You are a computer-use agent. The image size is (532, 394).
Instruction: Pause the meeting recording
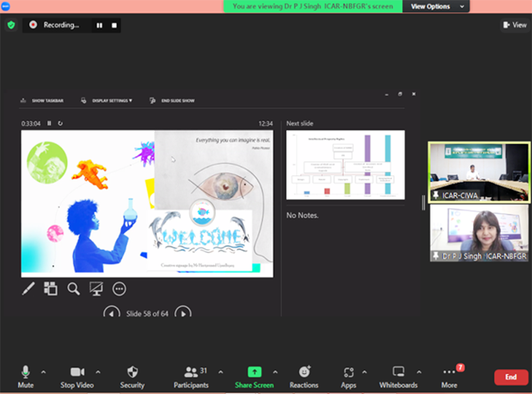click(100, 25)
